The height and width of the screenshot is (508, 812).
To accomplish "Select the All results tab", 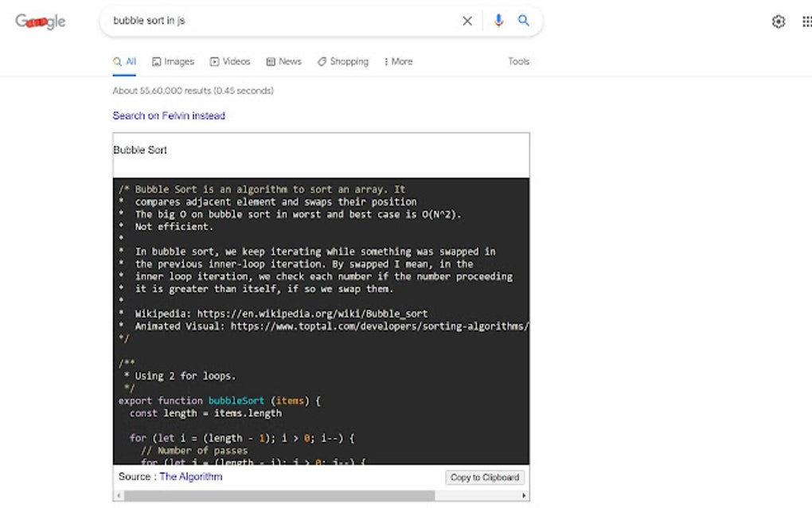I will pyautogui.click(x=124, y=61).
